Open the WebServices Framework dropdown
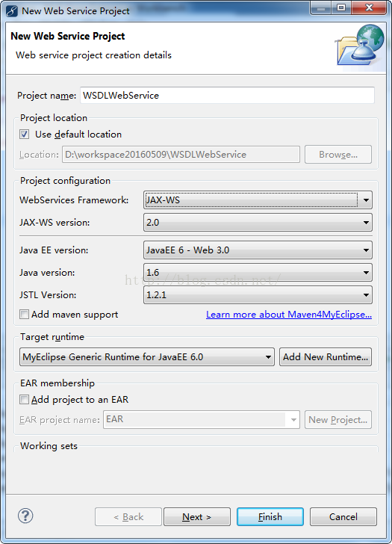 click(x=258, y=200)
